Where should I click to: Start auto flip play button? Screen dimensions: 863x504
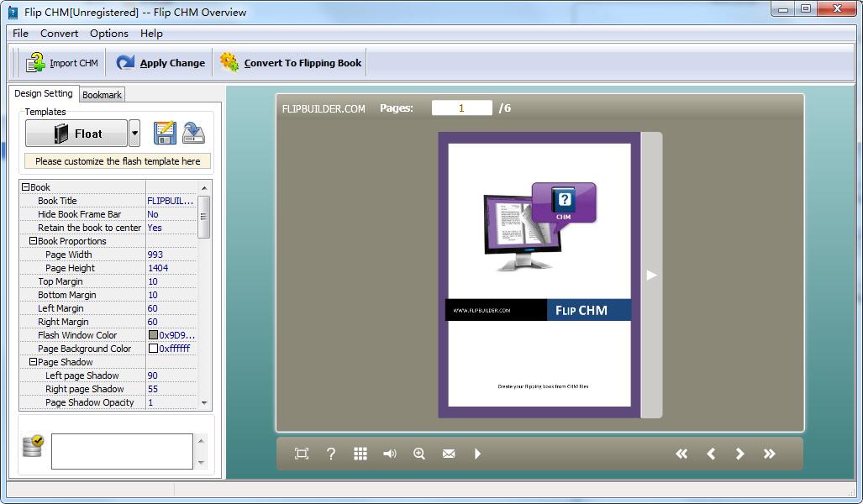pos(477,454)
